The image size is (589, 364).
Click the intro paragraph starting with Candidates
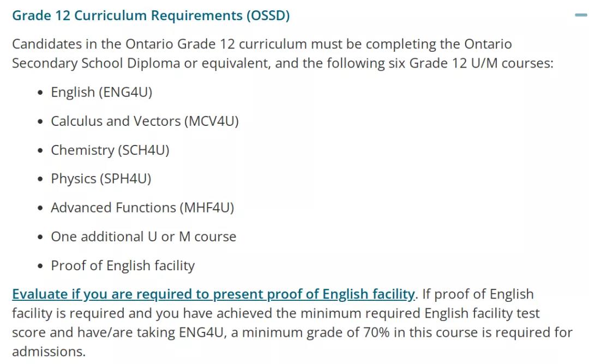coord(283,53)
